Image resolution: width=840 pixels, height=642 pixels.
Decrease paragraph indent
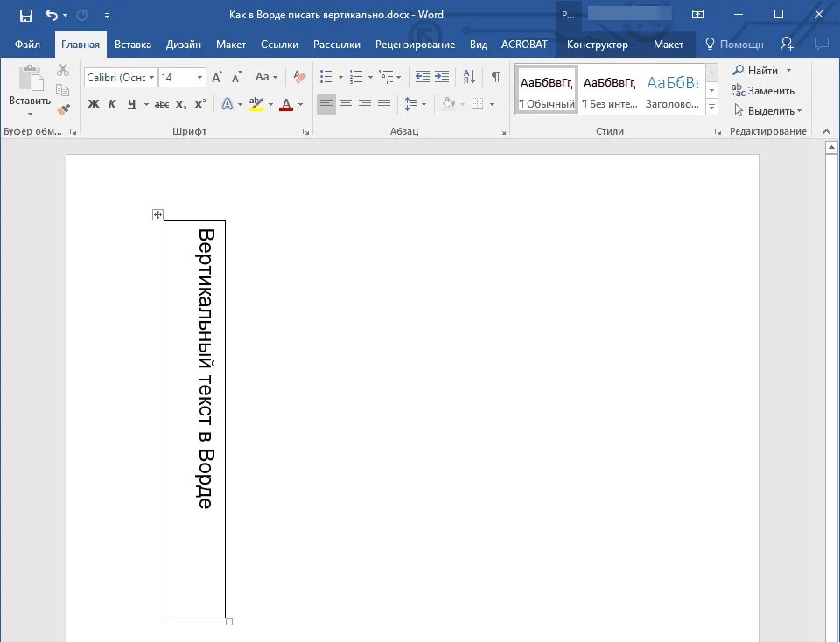[422, 77]
